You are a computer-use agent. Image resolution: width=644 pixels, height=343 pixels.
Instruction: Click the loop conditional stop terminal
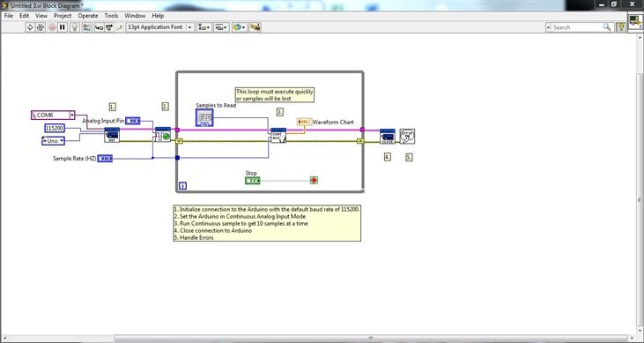pos(314,180)
